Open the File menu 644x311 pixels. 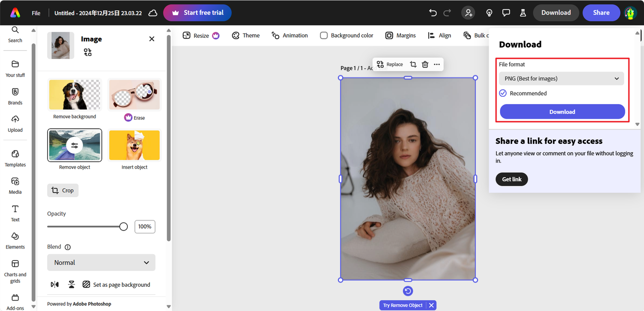pos(36,13)
